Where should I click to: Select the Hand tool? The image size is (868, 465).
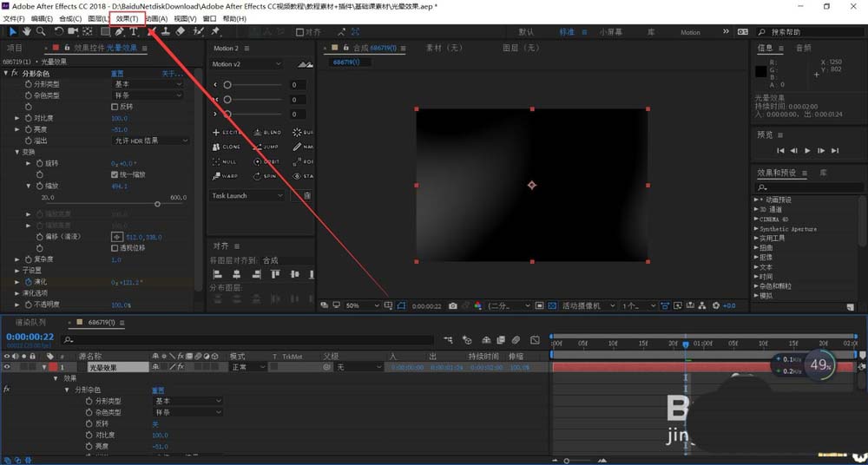27,31
